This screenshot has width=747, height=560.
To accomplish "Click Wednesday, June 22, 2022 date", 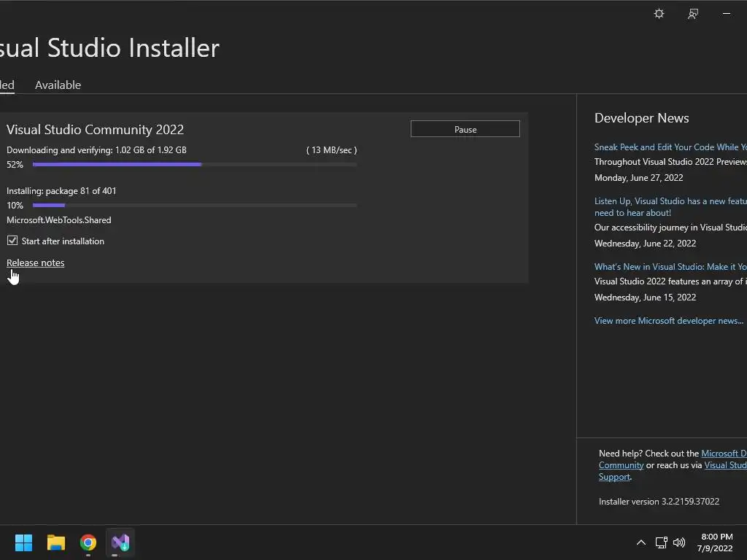I will [x=645, y=244].
